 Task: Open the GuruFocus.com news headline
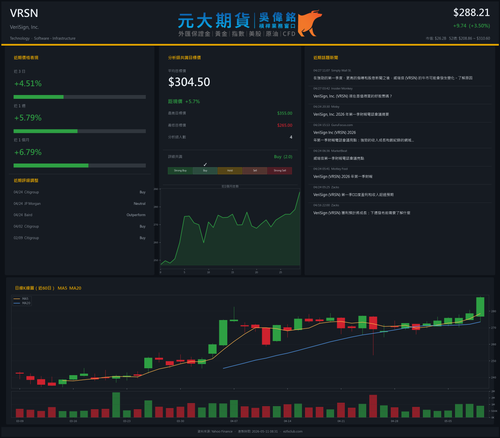363,136
